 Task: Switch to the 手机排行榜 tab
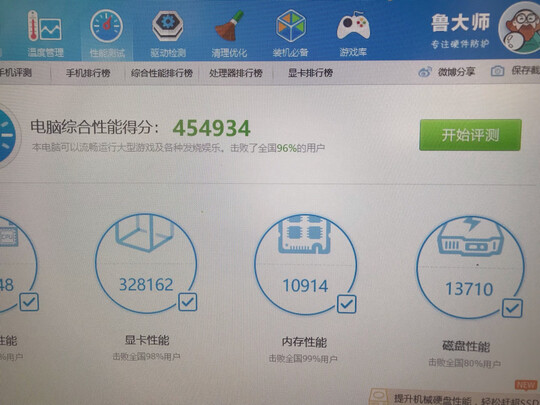(x=88, y=73)
